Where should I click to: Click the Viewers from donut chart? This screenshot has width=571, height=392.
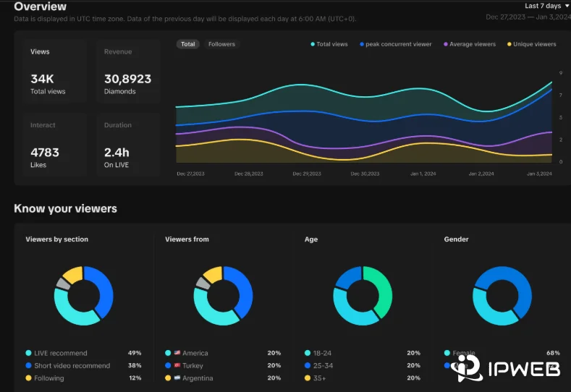pos(223,296)
